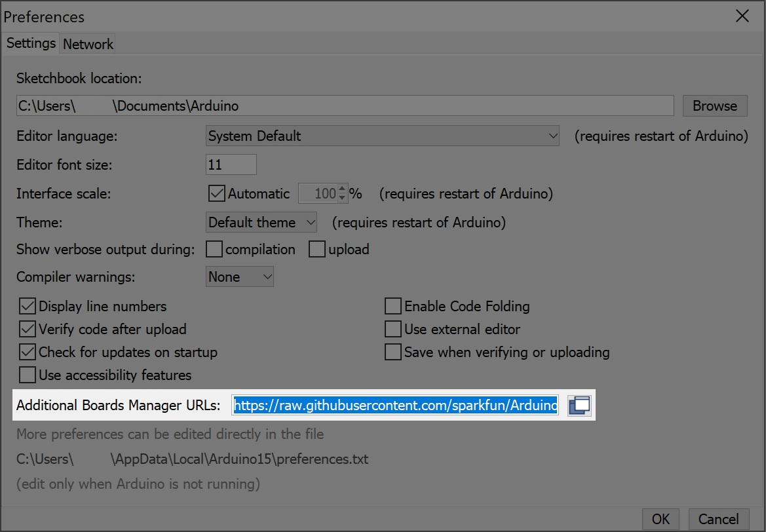Click the Additional Boards Manager URLs field
766x532 pixels.
tap(395, 406)
